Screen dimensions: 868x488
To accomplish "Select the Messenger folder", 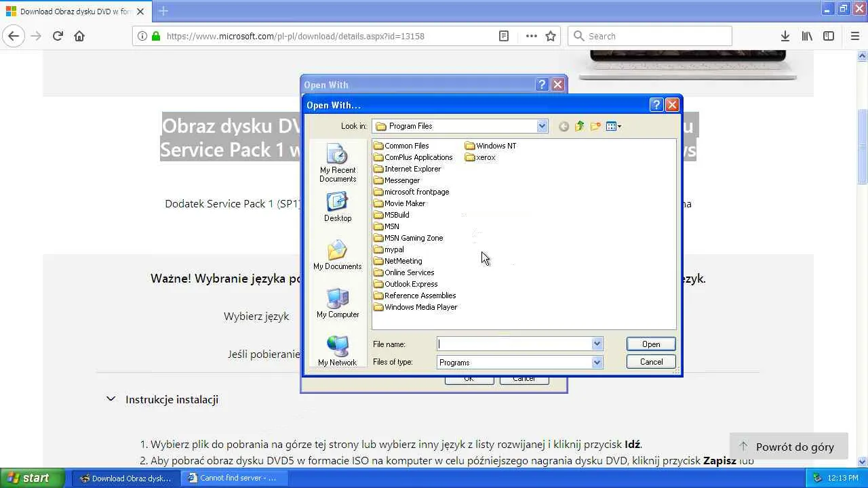I will [397, 180].
